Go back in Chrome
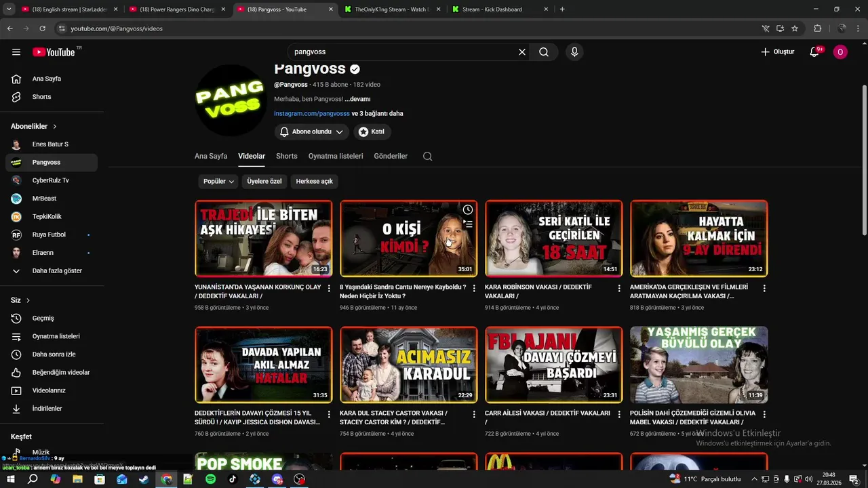Screen dimensions: 868x488 pyautogui.click(x=9, y=28)
